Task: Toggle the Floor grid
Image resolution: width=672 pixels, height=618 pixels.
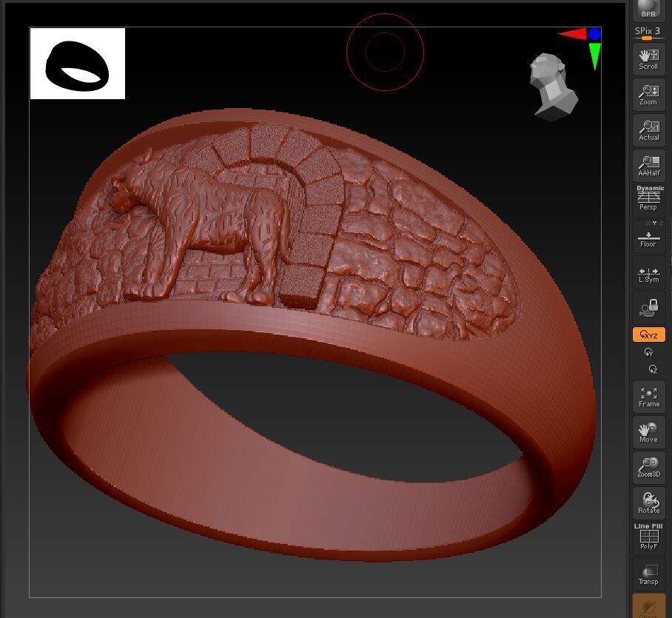Action: [648, 236]
